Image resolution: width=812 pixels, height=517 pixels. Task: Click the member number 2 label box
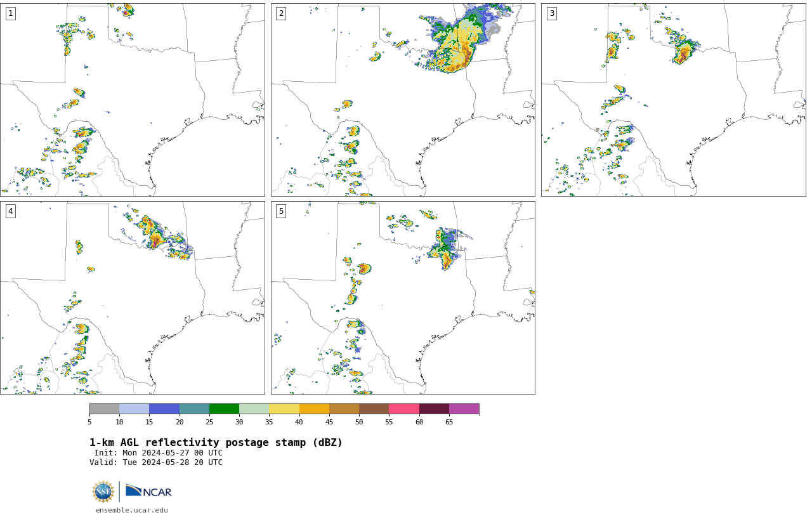click(x=281, y=13)
